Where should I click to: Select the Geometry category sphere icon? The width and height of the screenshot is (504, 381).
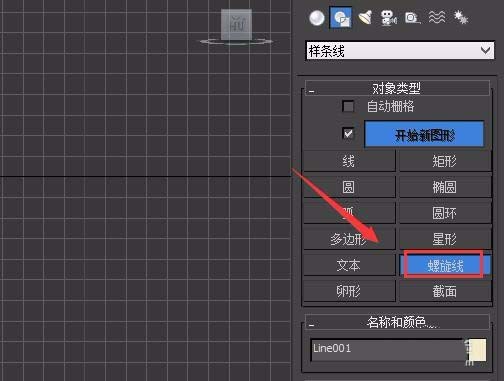[316, 18]
